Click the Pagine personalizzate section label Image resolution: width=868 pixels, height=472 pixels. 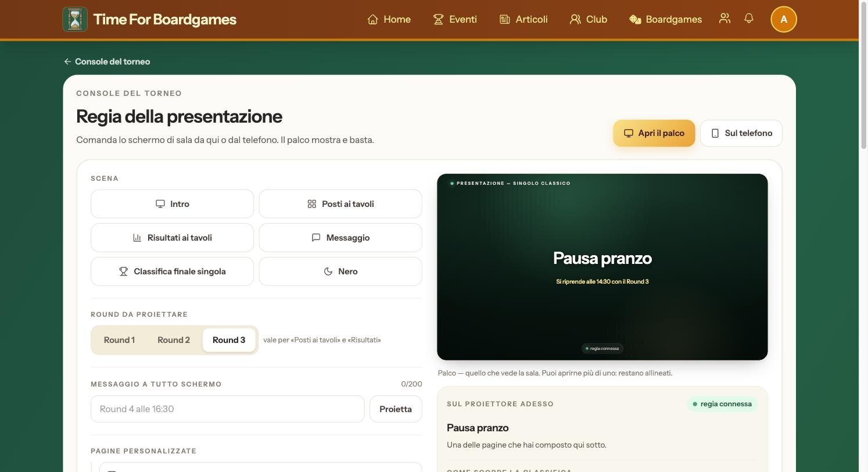(x=144, y=451)
